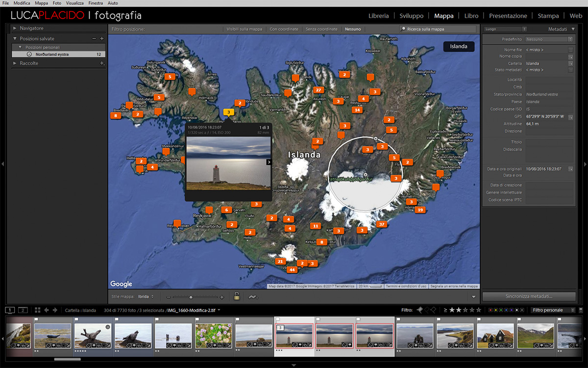
Task: Enable Con coordinate location filter
Action: click(284, 29)
